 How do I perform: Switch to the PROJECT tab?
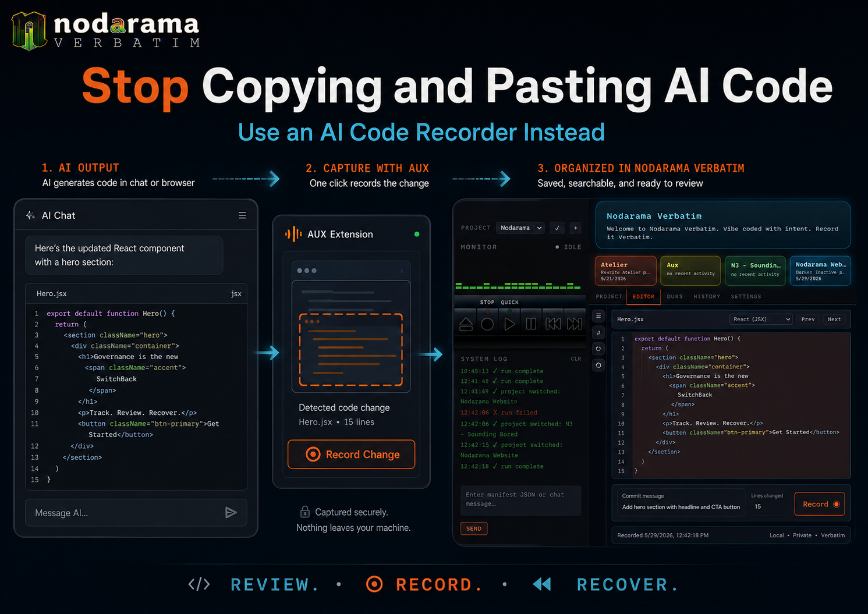[x=609, y=296]
